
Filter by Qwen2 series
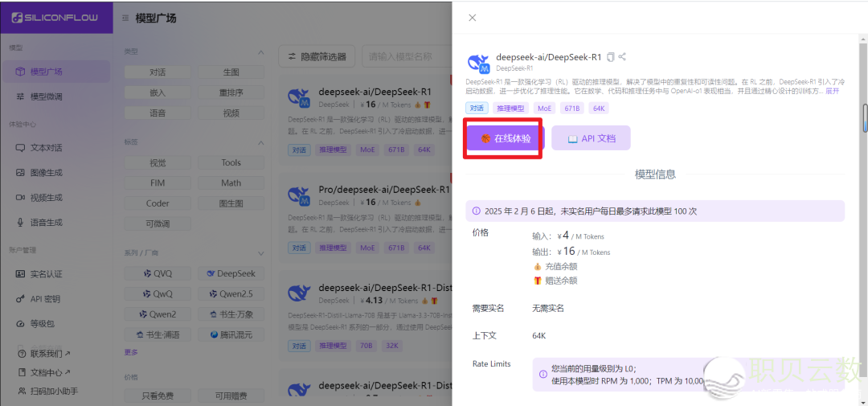158,314
